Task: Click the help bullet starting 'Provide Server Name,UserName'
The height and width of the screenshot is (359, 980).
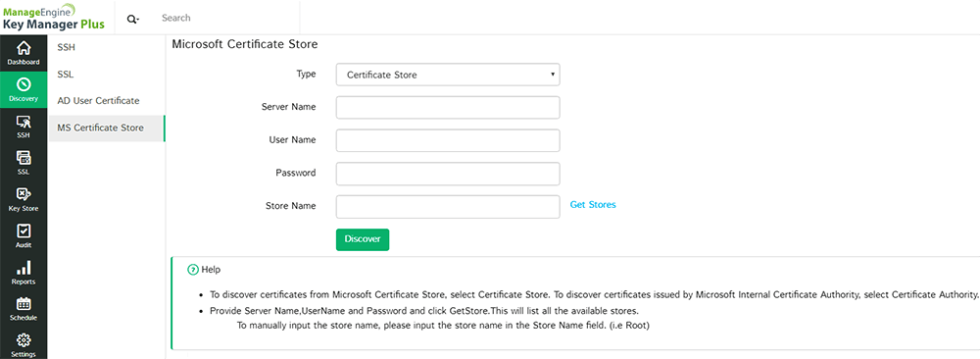Action: [x=423, y=311]
